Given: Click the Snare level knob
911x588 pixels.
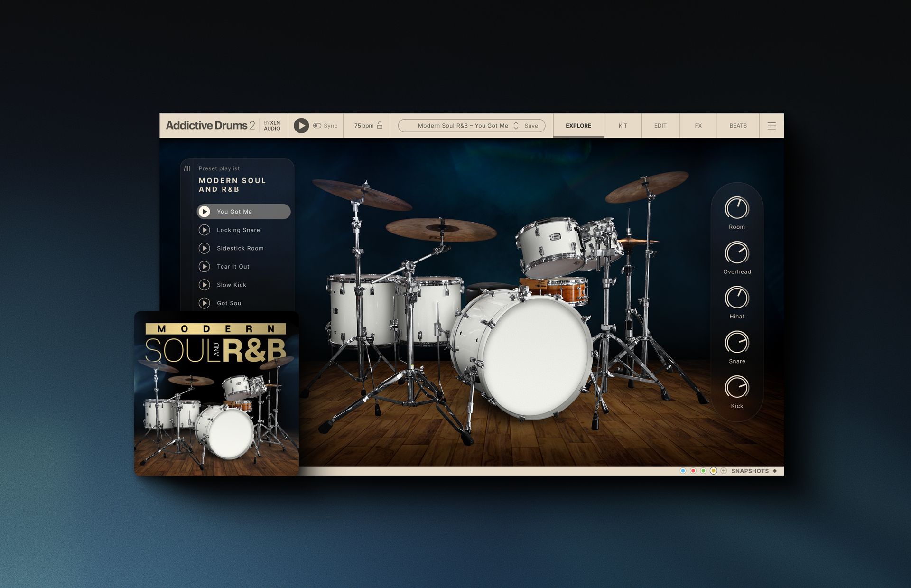Looking at the screenshot, I should pyautogui.click(x=737, y=342).
